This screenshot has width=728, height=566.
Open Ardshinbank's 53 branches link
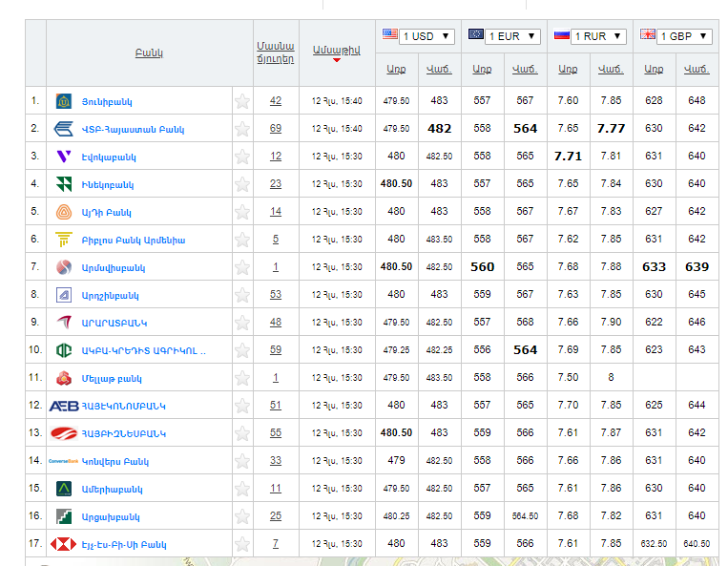click(x=276, y=294)
